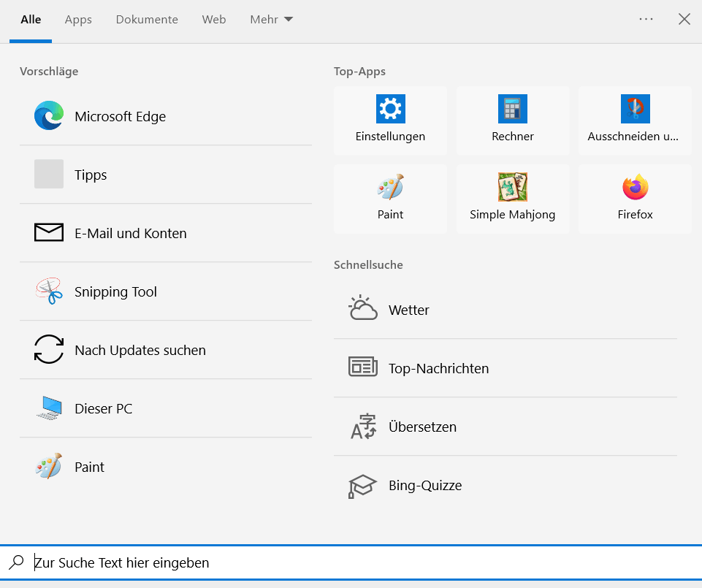The width and height of the screenshot is (702, 588).
Task: Open the Ausschneiden und Skizzieren tile
Action: [x=635, y=121]
